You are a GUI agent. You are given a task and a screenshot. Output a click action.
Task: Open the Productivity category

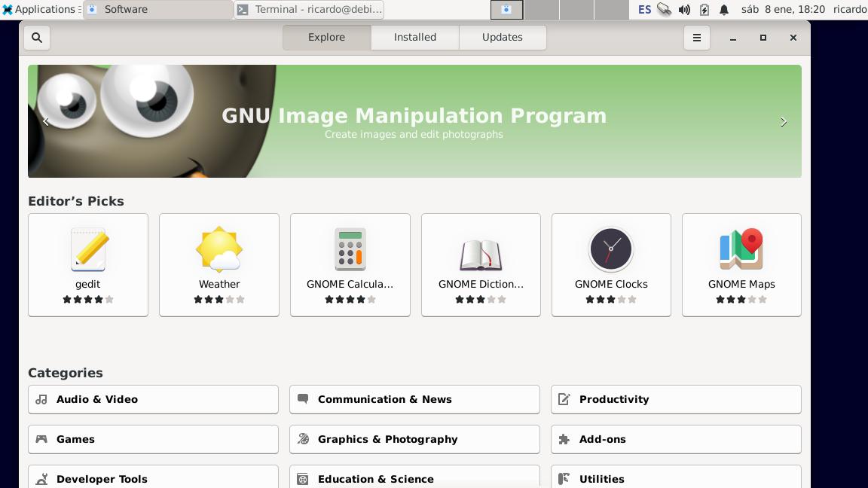click(676, 399)
